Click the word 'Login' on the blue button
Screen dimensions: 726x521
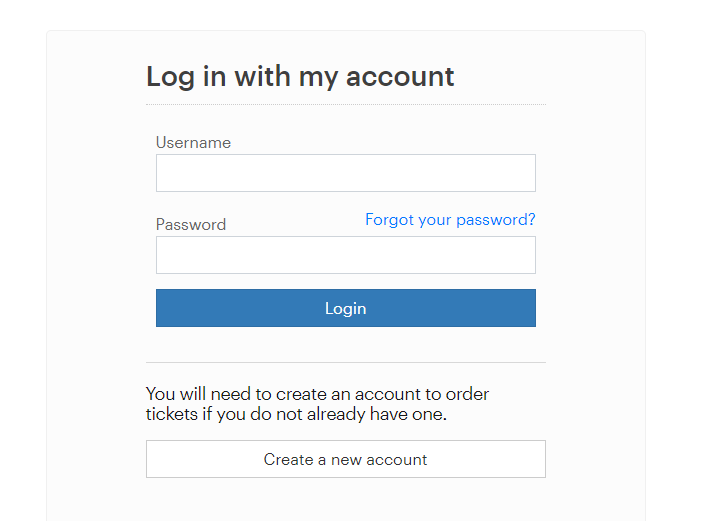tap(345, 309)
